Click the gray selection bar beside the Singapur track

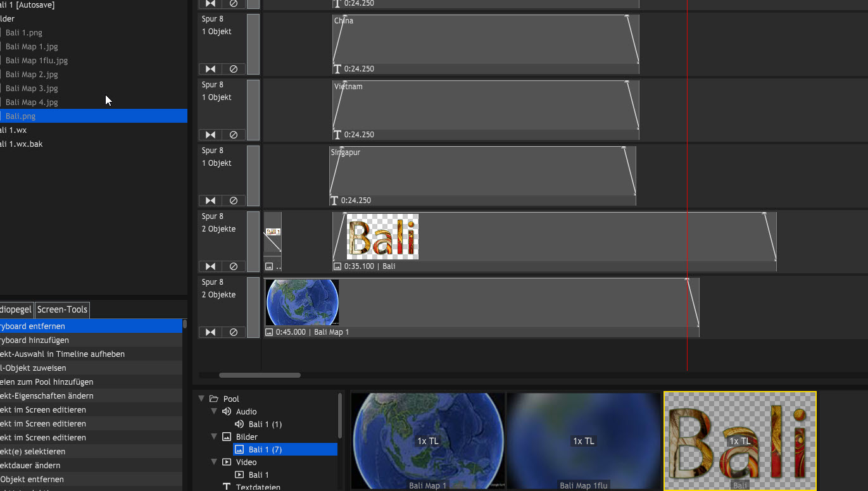(x=253, y=176)
